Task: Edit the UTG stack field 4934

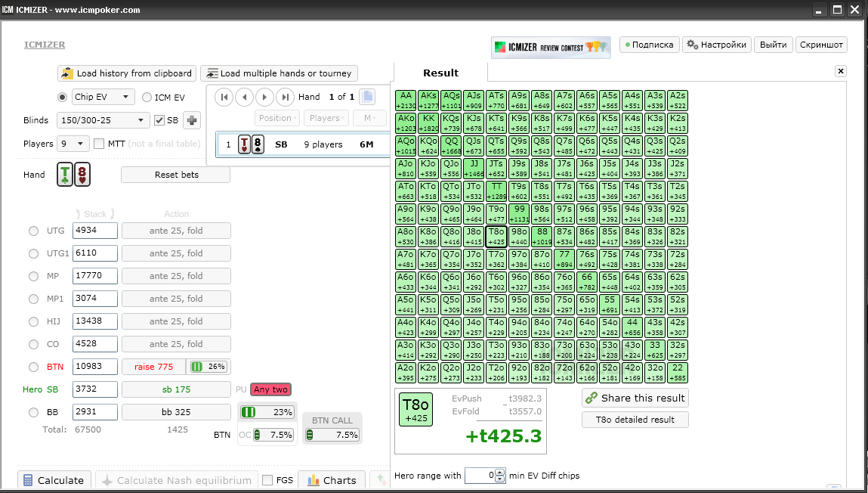Action: coord(94,231)
